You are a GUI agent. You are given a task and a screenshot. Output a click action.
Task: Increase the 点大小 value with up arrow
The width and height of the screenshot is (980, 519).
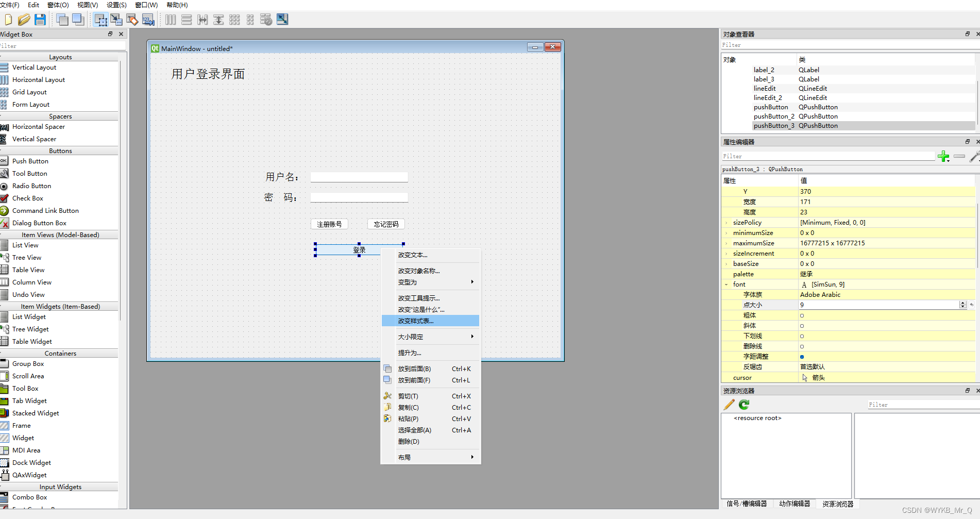(962, 303)
